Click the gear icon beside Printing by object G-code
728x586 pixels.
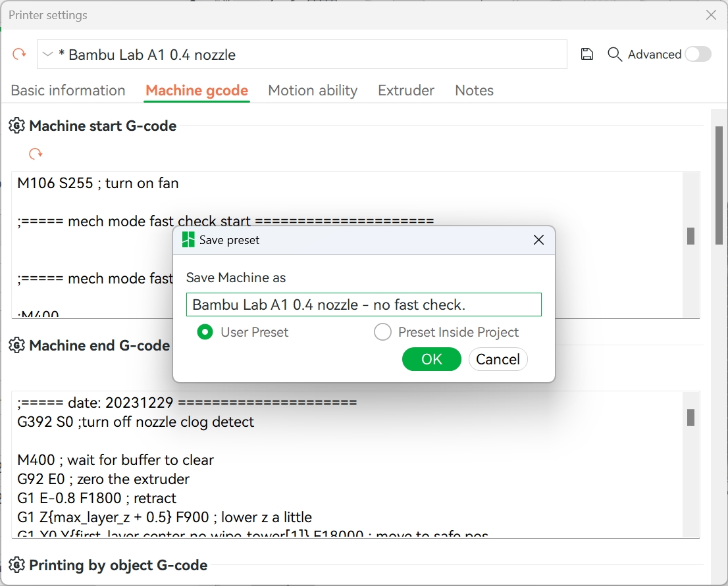click(16, 565)
